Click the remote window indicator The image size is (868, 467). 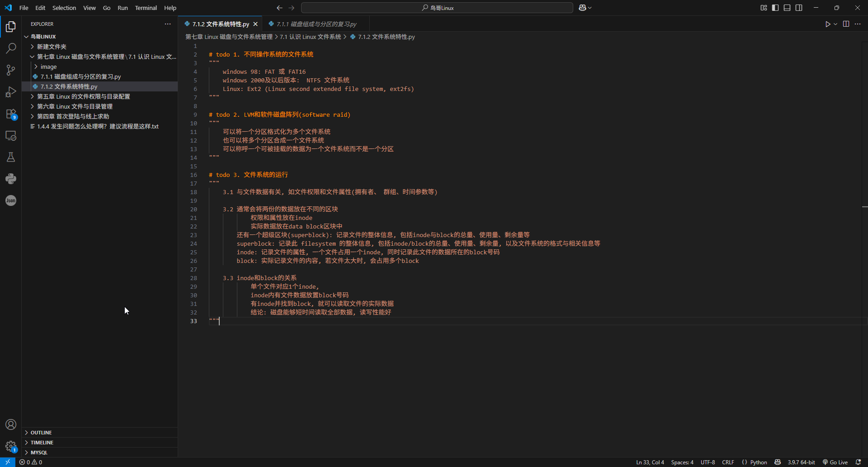click(x=8, y=462)
